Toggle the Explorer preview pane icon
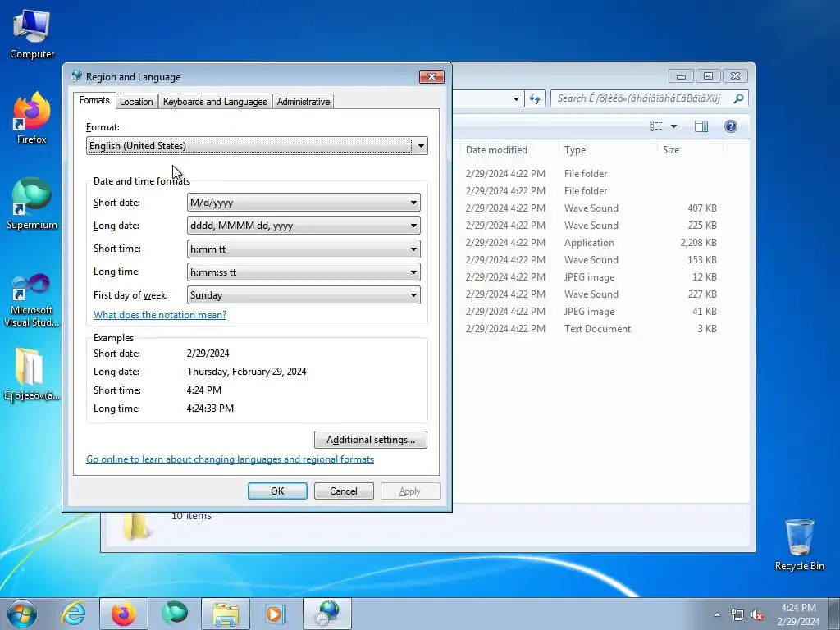 click(x=701, y=126)
